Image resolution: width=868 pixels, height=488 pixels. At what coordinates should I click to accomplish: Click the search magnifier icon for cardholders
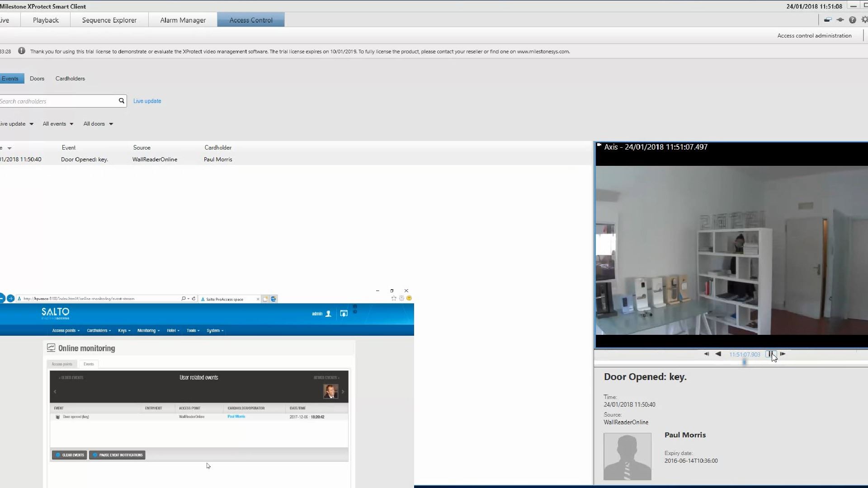(x=121, y=101)
